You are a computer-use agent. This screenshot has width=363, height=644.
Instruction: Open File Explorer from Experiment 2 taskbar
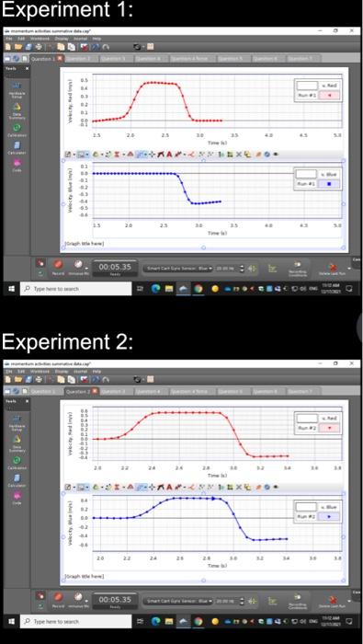click(168, 622)
